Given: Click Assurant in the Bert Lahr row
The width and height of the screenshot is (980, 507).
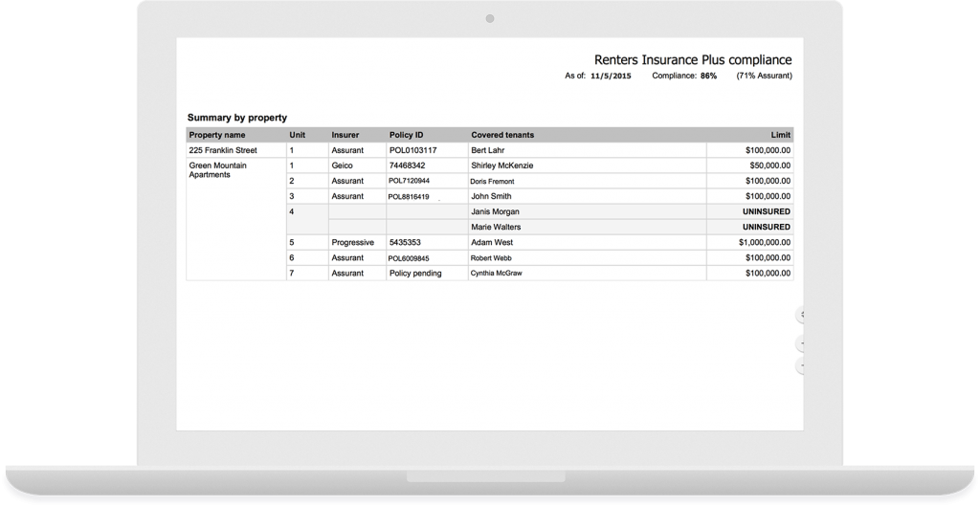Looking at the screenshot, I should 347,150.
